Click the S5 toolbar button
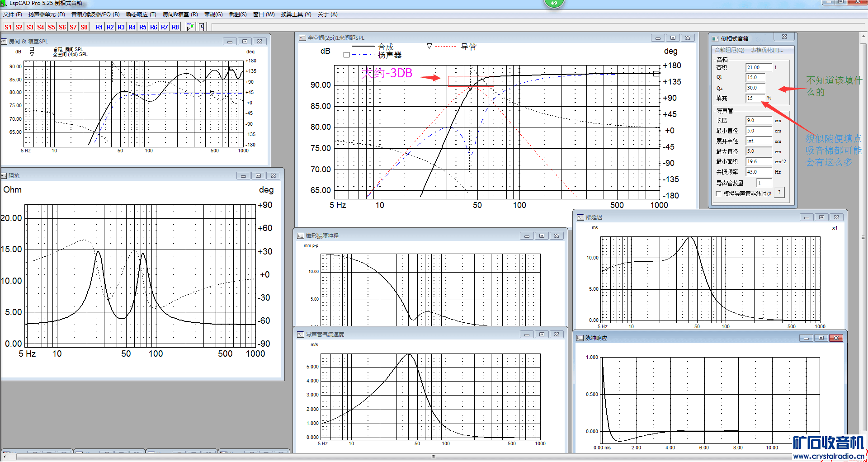The height and width of the screenshot is (462, 868). pos(52,27)
